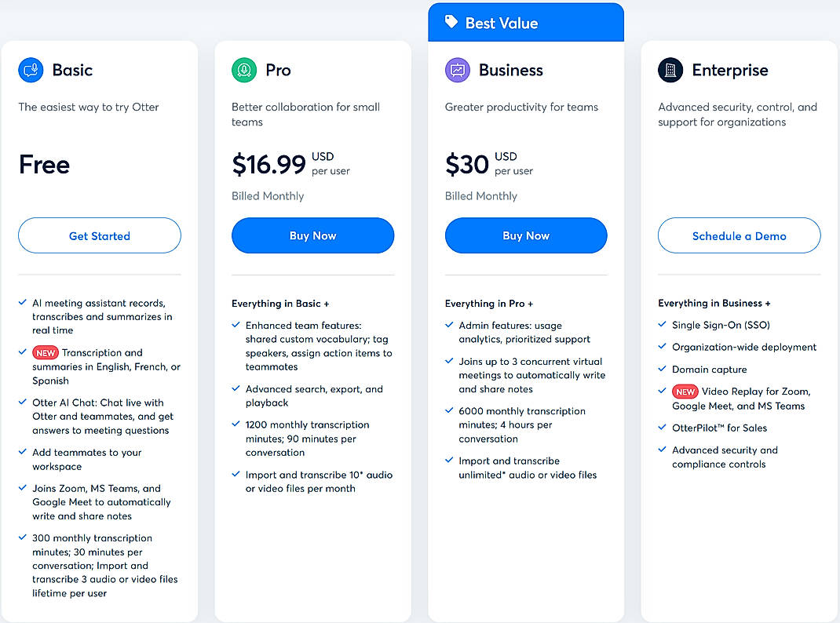Click the tag icon in Best Value banner
The width and height of the screenshot is (840, 623).
(450, 22)
